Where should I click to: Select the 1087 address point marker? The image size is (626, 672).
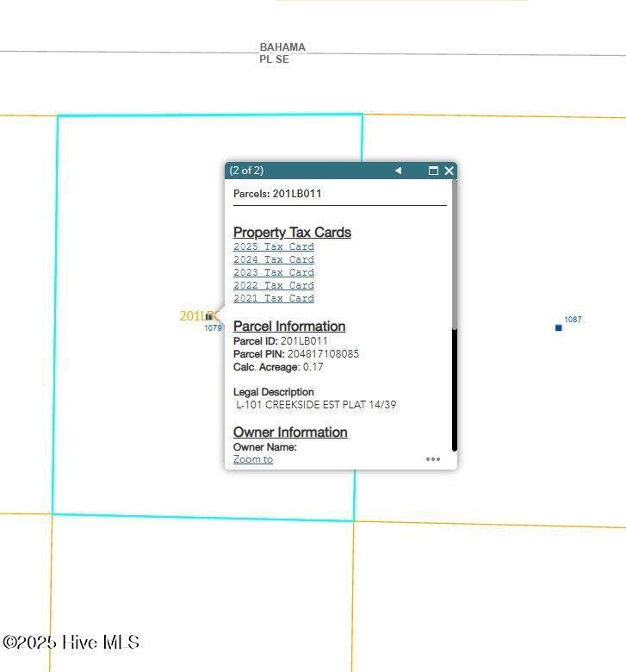559,327
